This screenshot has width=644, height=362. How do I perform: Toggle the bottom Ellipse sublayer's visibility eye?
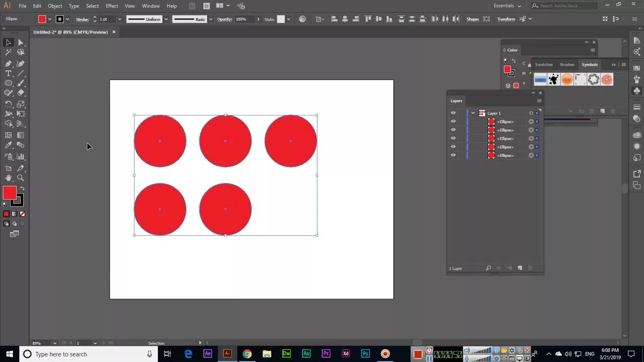coord(453,155)
